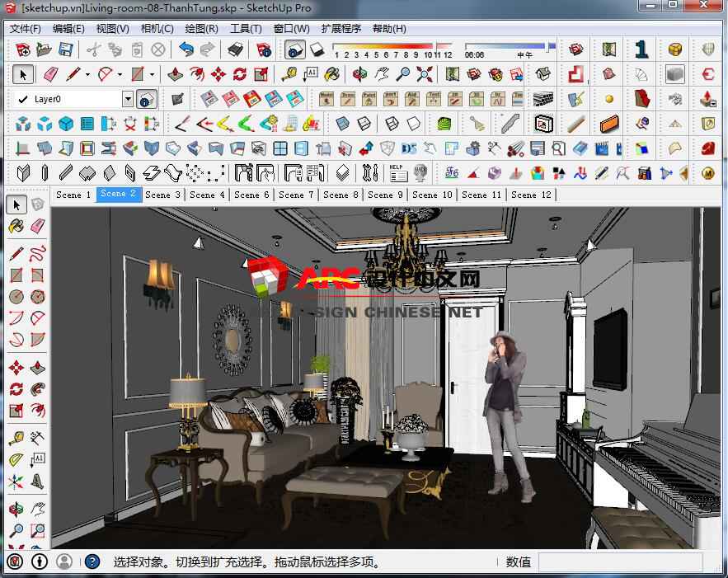Click the Undo arrow icon

coord(186,49)
